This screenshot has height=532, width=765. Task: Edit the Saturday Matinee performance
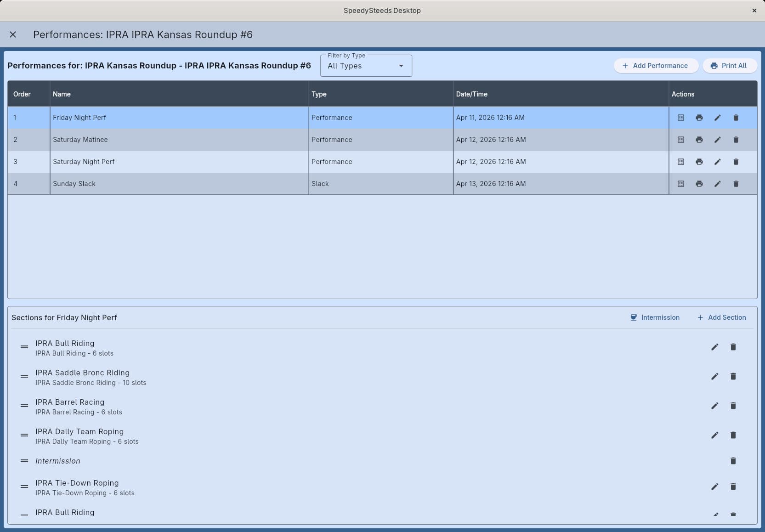point(718,140)
